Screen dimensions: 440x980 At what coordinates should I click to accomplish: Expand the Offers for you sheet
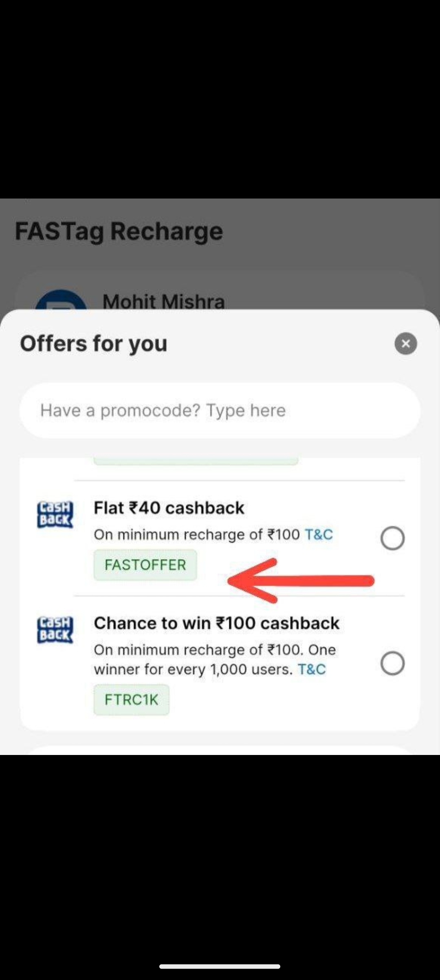(x=94, y=343)
